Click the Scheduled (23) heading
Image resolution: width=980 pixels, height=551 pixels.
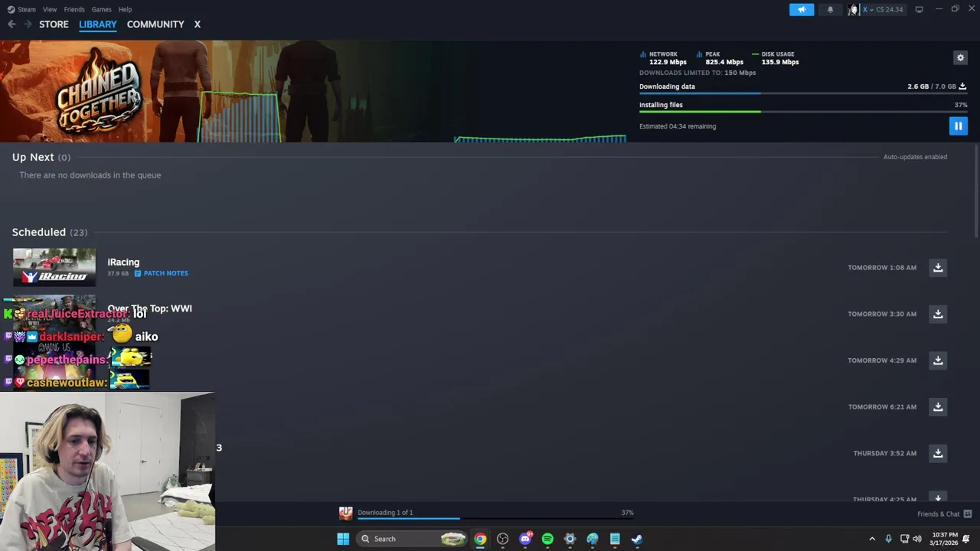50,232
